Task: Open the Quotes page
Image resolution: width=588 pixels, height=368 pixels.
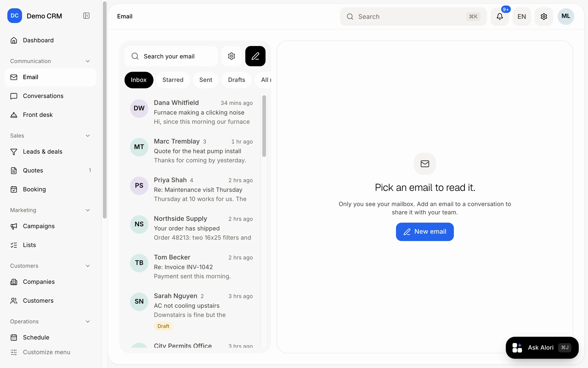Action: pos(51,170)
